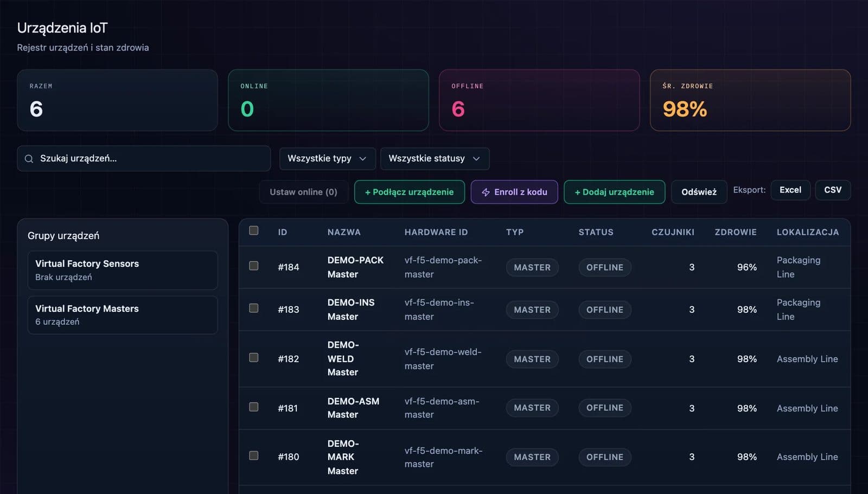Mark the checkbox for device #180
868x494 pixels.
pyautogui.click(x=253, y=455)
